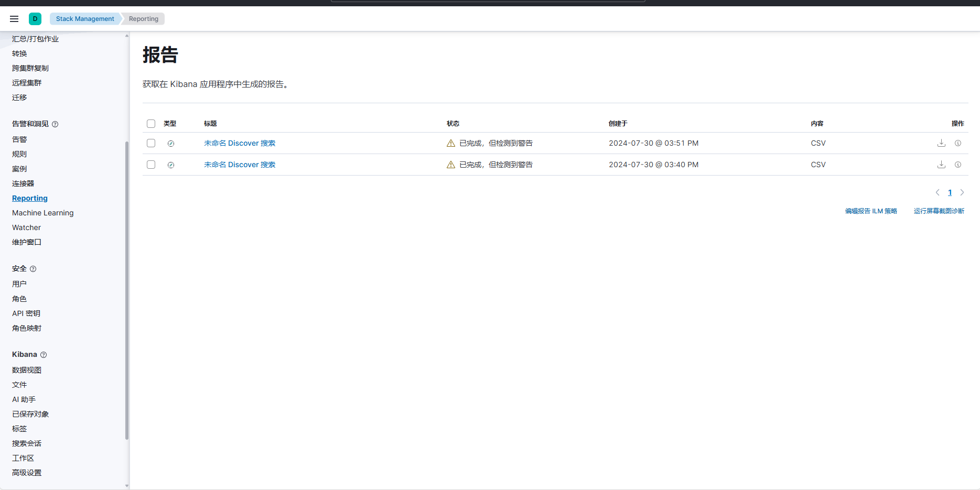This screenshot has height=490, width=980.
Task: Open 用户 in sidebar
Action: click(19, 284)
